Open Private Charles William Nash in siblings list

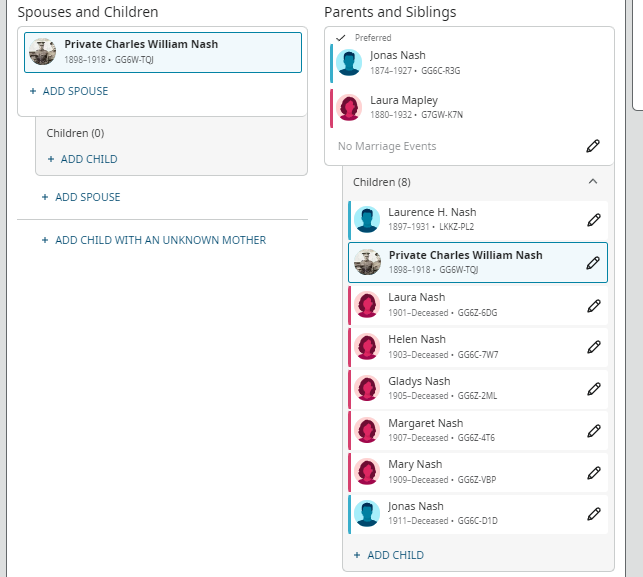coord(465,256)
